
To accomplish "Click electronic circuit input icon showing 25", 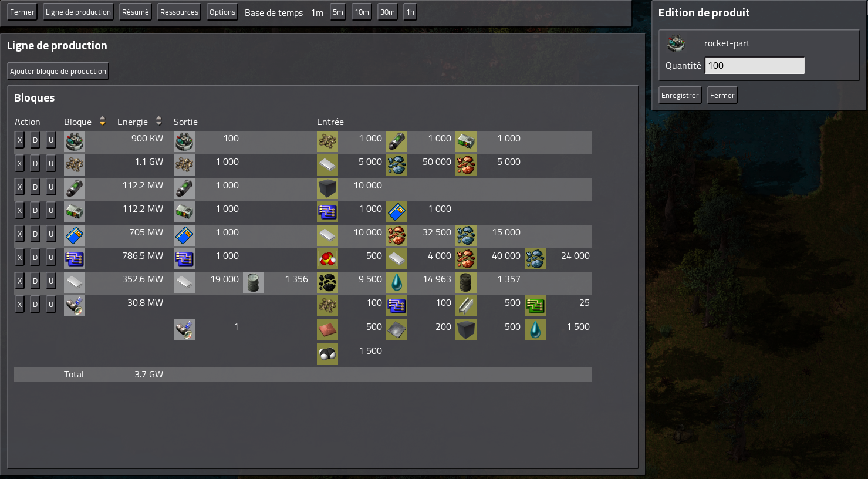I will 535,306.
